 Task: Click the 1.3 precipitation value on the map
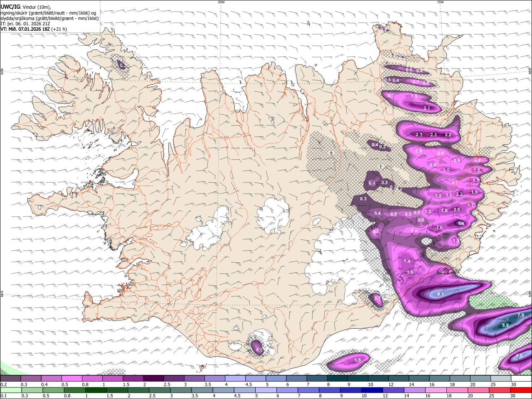(428, 212)
